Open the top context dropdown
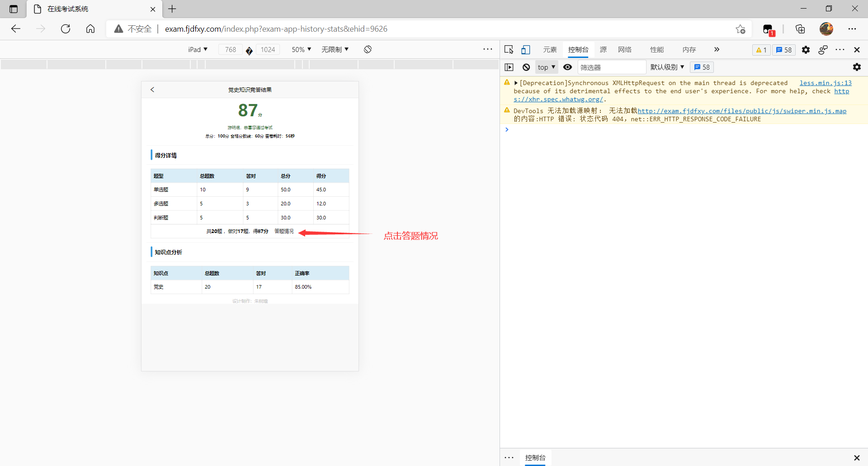 (547, 67)
